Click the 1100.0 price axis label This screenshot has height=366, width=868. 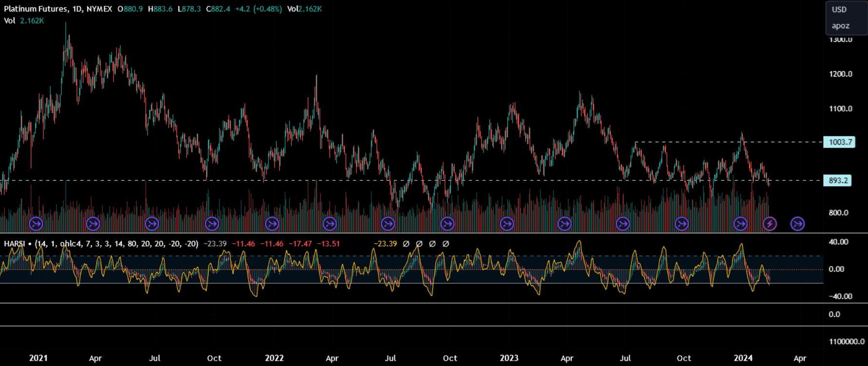pos(840,109)
